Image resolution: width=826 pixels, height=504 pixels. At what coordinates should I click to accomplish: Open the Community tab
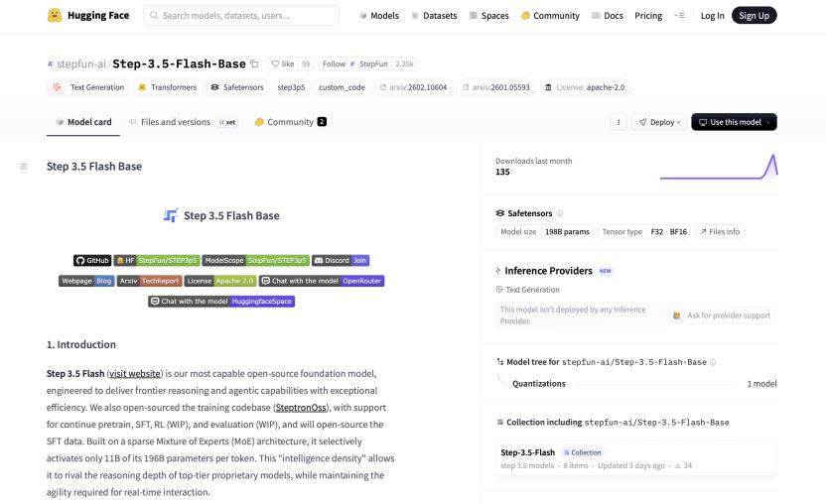click(290, 122)
